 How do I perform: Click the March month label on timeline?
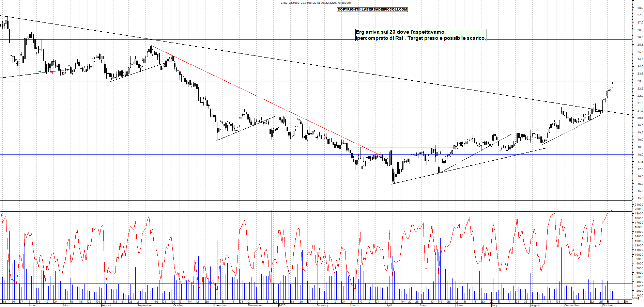pyautogui.click(x=354, y=305)
